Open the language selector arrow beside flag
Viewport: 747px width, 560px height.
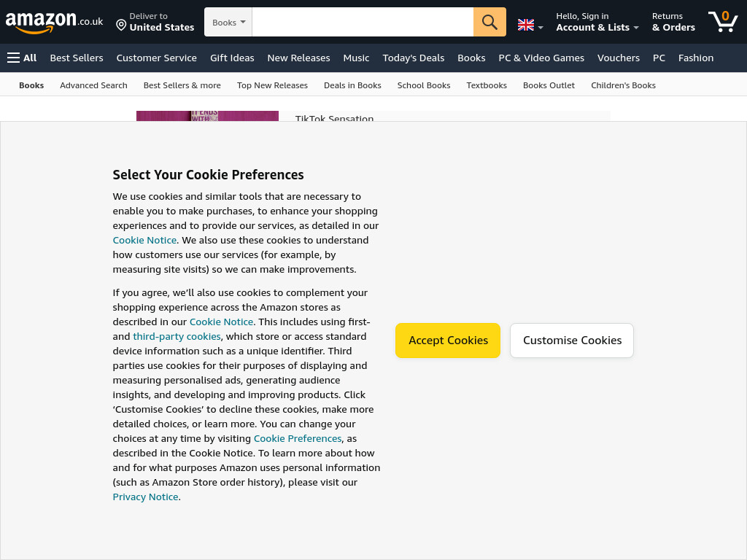pos(541,28)
